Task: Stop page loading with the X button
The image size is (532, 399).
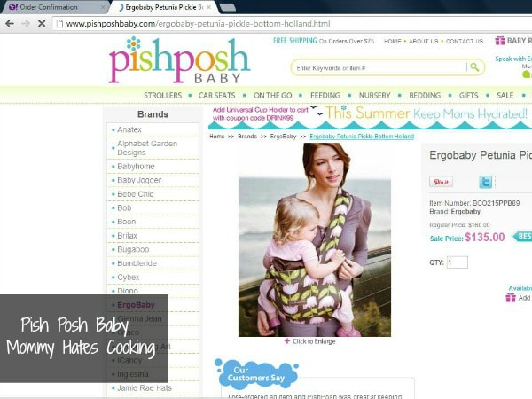Action: pos(42,23)
